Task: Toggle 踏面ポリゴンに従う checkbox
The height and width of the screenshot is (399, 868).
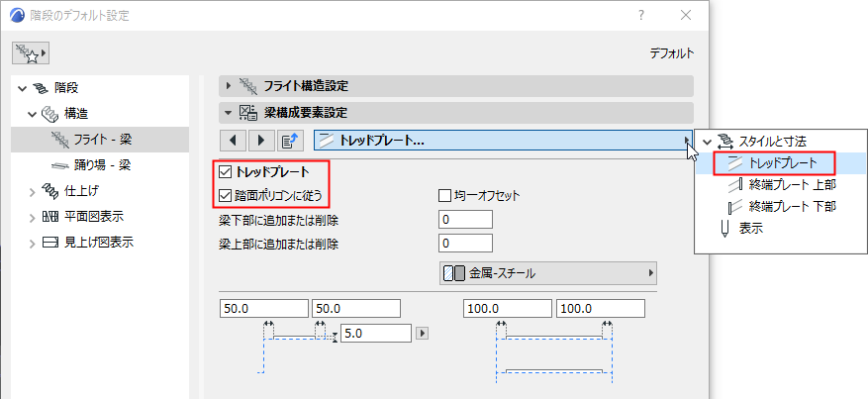Action: coord(225,195)
